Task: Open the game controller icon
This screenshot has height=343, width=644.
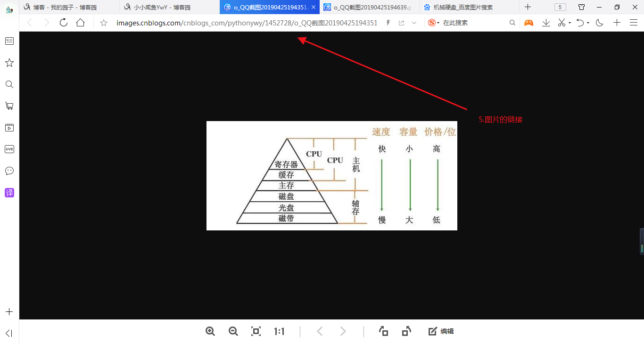Action: [x=529, y=23]
